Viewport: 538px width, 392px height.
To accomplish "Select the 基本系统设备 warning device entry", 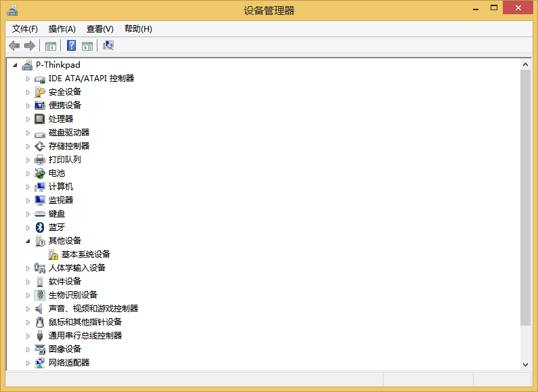I will [85, 255].
